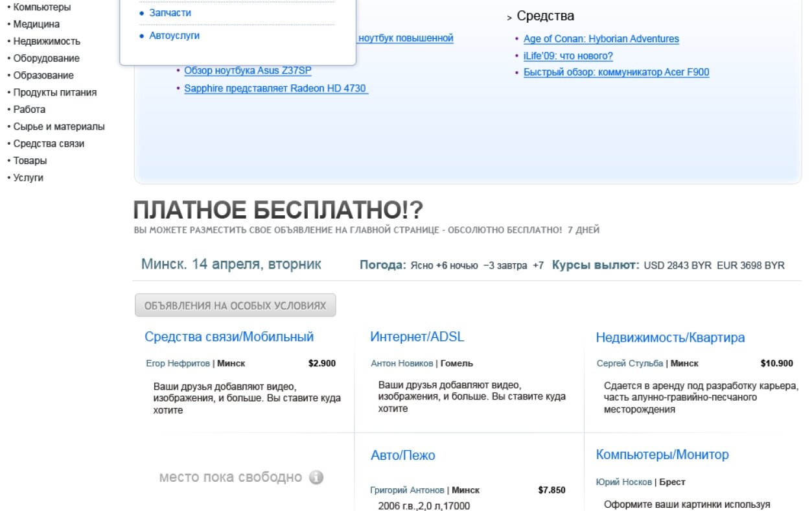812x511 pixels.
Task: Open author Сергей Стульба profile
Action: coord(630,363)
